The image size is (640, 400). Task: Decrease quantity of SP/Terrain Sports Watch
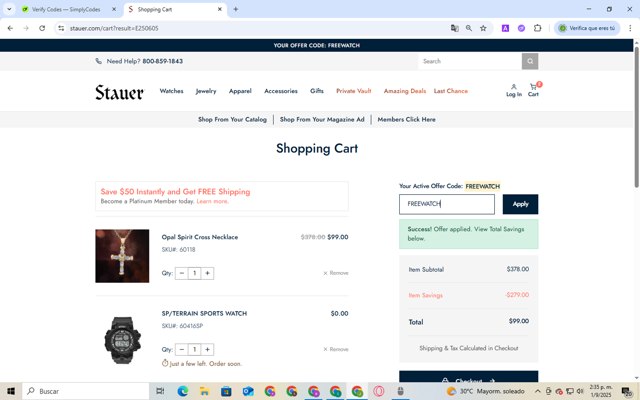pos(182,349)
